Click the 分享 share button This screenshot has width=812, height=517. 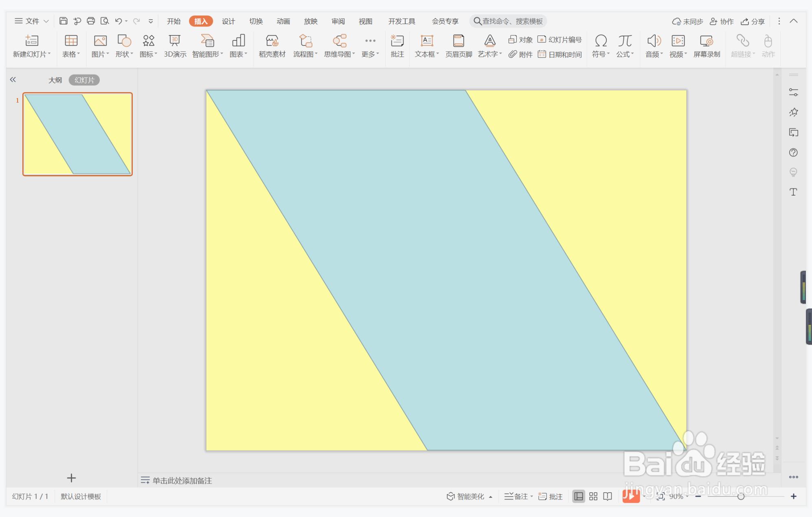tap(753, 21)
